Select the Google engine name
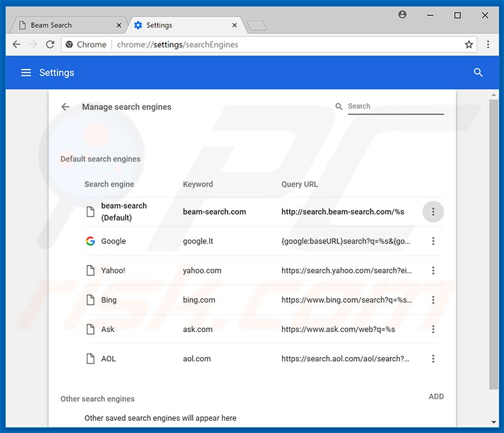 click(114, 241)
